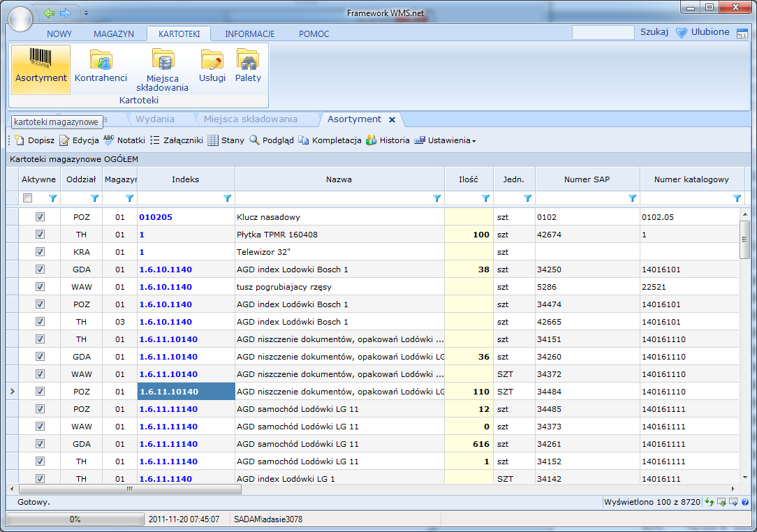Open the Asortyment cartoteka icon
Image resolution: width=757 pixels, height=532 pixels.
41,66
